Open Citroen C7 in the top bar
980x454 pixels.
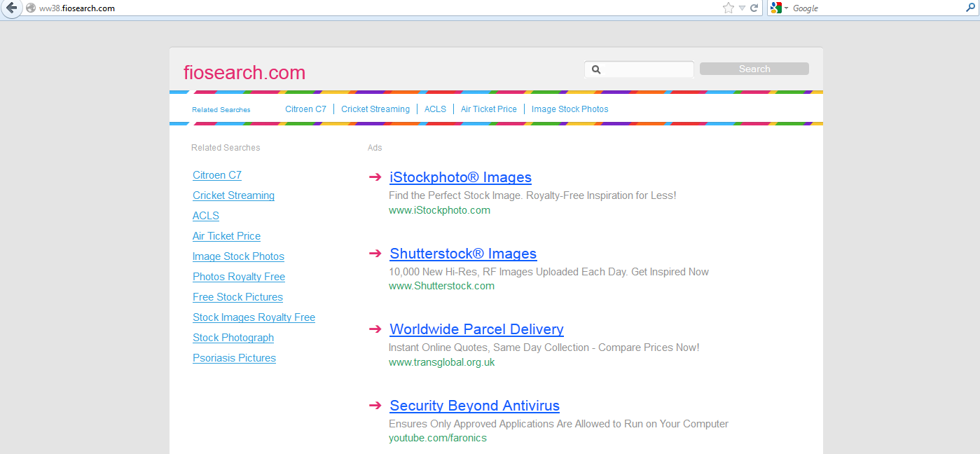tap(305, 109)
